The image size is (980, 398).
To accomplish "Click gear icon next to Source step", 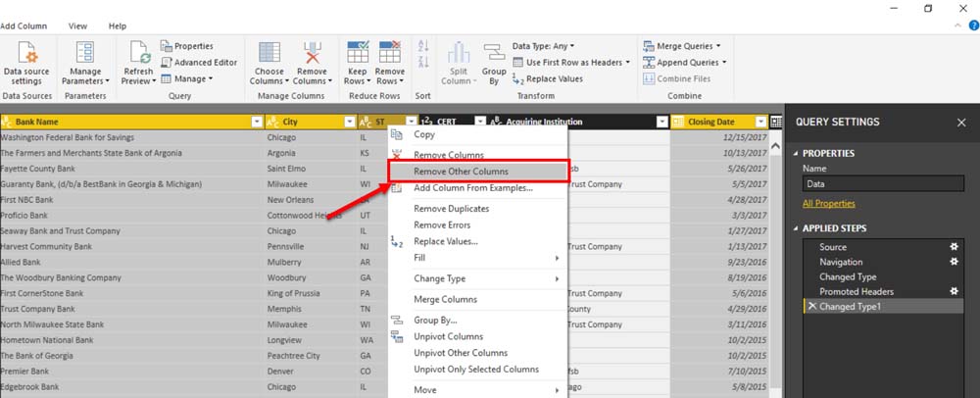I will [954, 247].
